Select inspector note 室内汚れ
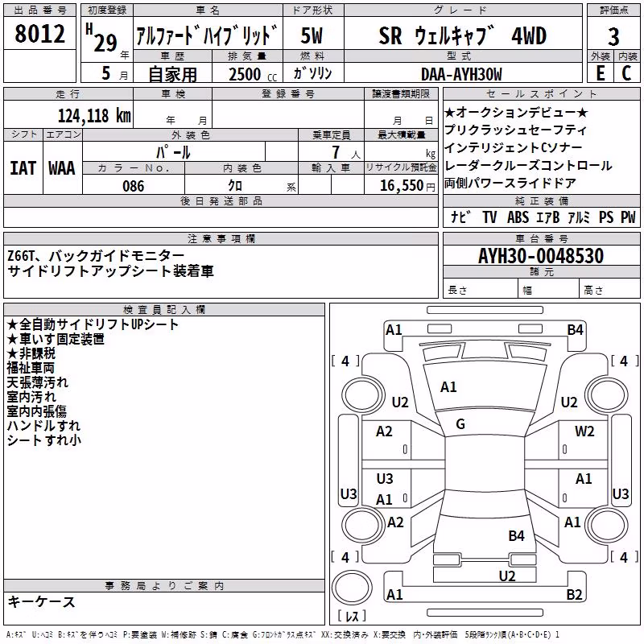 (x=31, y=397)
